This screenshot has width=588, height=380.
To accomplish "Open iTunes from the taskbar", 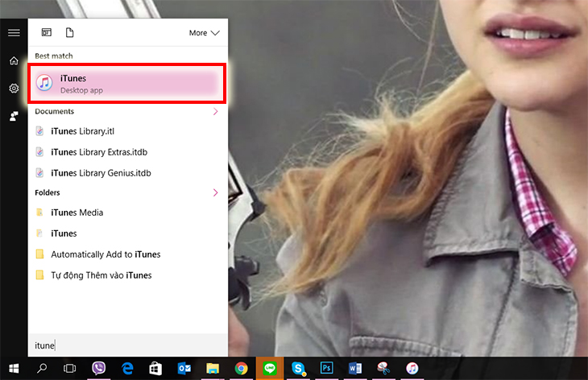I will [x=412, y=369].
